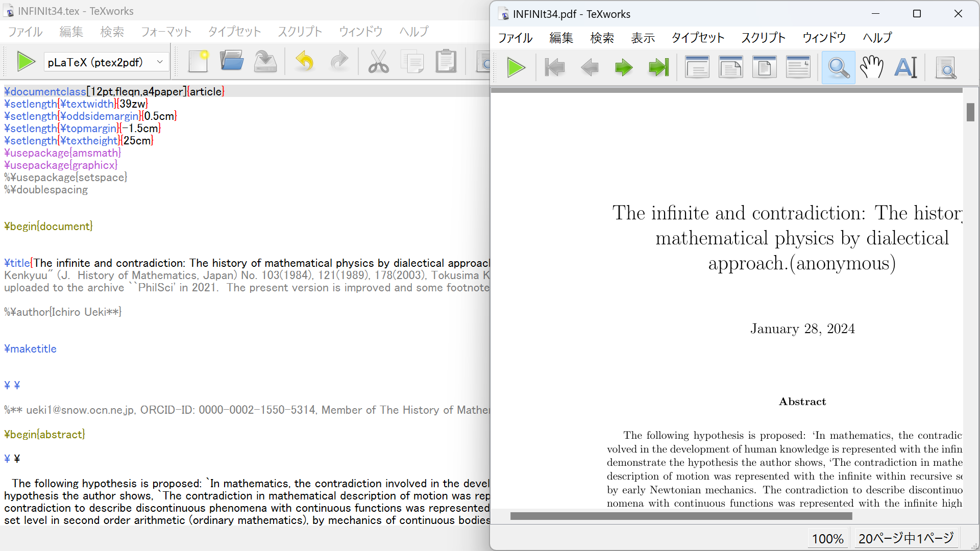Viewport: 980px width, 551px height.
Task: Fit PDF content to width
Action: click(798, 67)
